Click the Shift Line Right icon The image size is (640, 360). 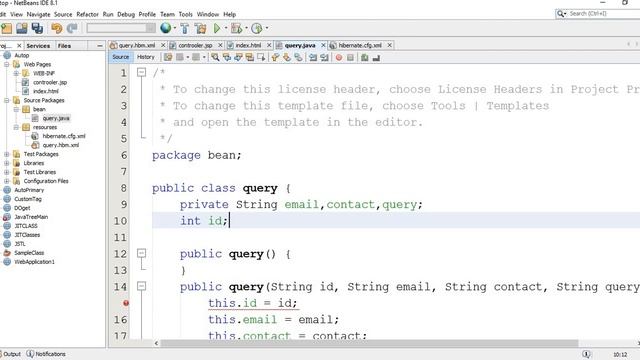(324, 58)
